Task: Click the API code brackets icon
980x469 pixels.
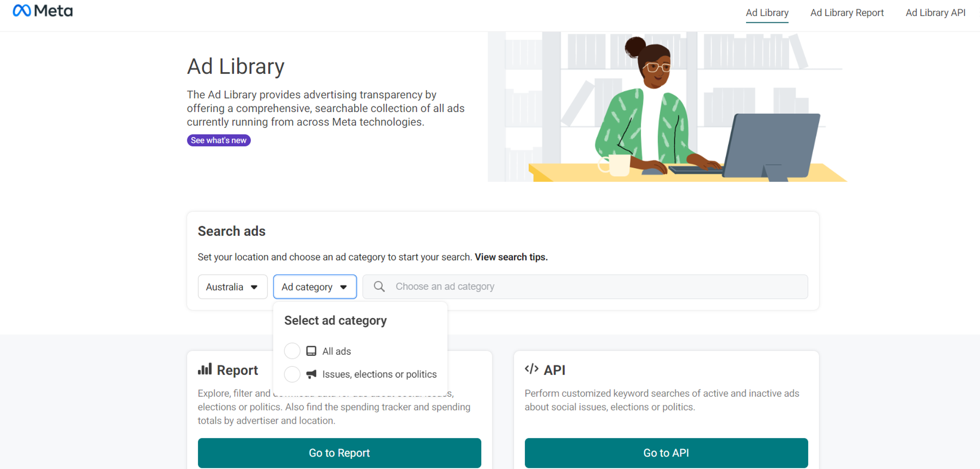Action: (531, 369)
